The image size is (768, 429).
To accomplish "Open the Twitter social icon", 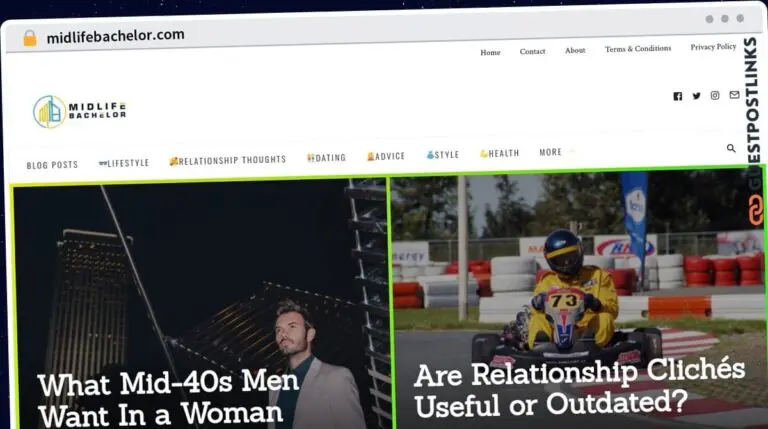I will (x=696, y=95).
